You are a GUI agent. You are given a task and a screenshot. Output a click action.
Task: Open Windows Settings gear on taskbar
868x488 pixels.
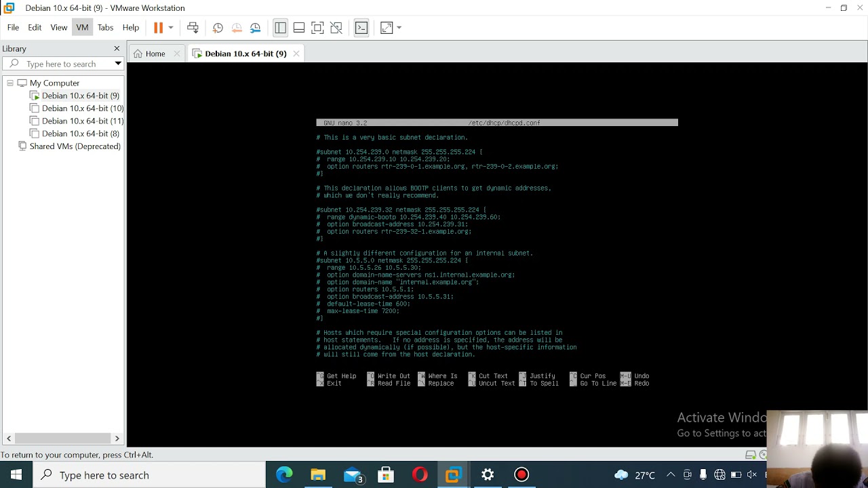[x=488, y=475]
